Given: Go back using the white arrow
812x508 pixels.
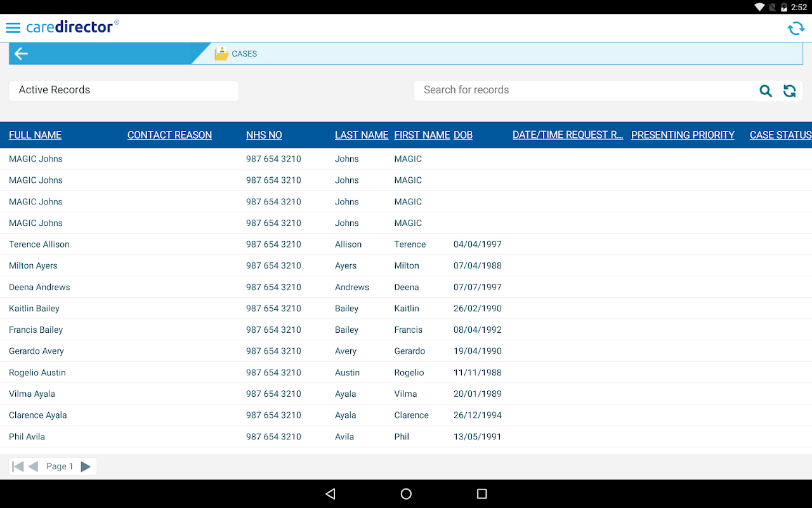Looking at the screenshot, I should [x=22, y=54].
